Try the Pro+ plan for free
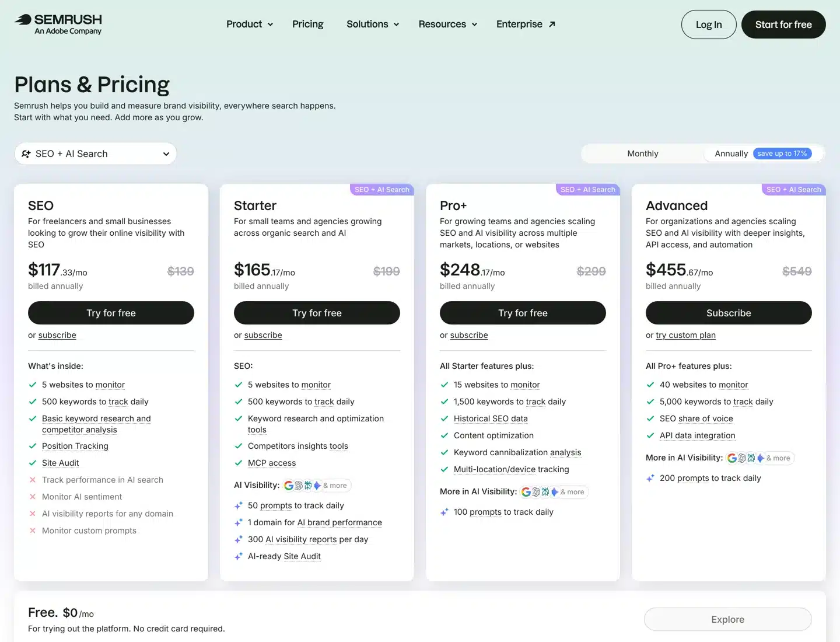The image size is (840, 642). click(x=523, y=313)
